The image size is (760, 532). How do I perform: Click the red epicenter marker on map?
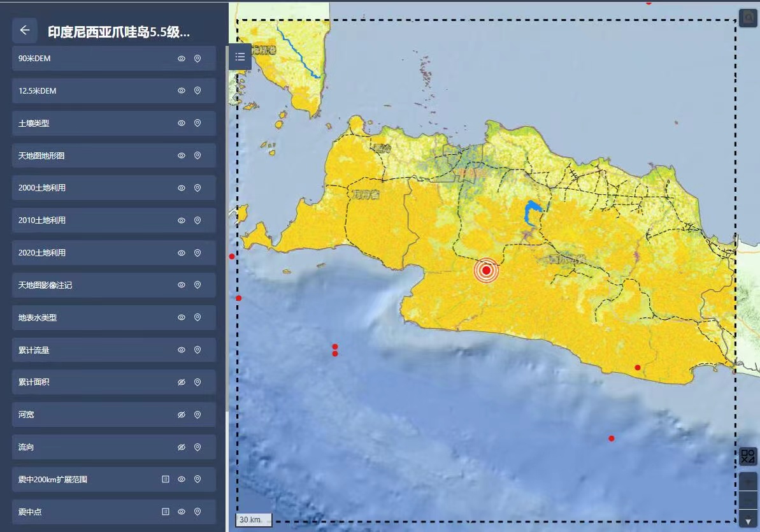[487, 271]
